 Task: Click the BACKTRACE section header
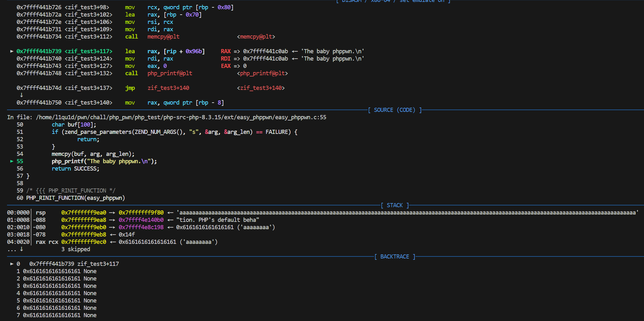click(x=395, y=257)
